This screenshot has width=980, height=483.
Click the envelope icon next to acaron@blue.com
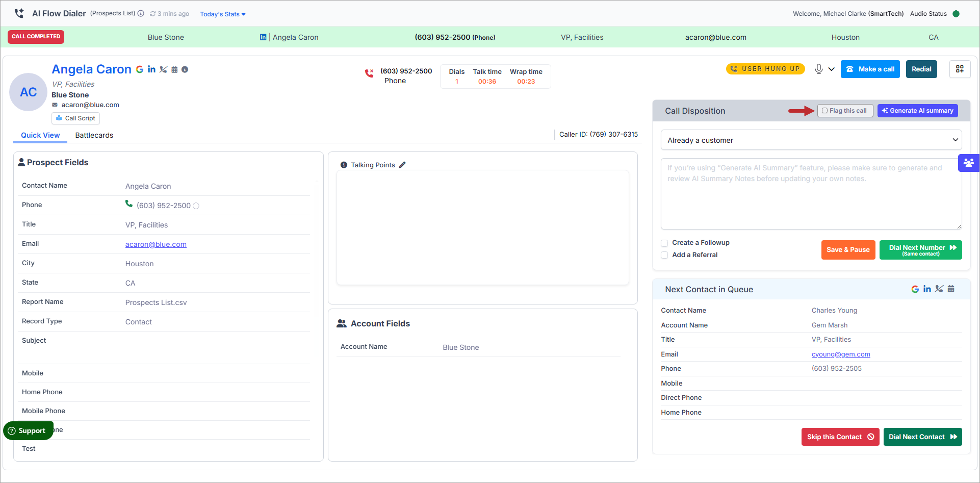[x=55, y=105]
